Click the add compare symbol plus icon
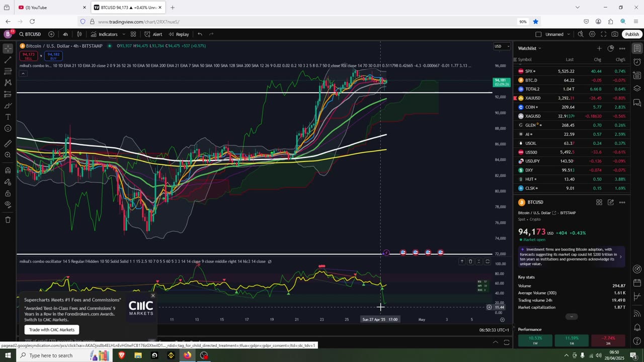The width and height of the screenshot is (644, 362). pos(51,34)
